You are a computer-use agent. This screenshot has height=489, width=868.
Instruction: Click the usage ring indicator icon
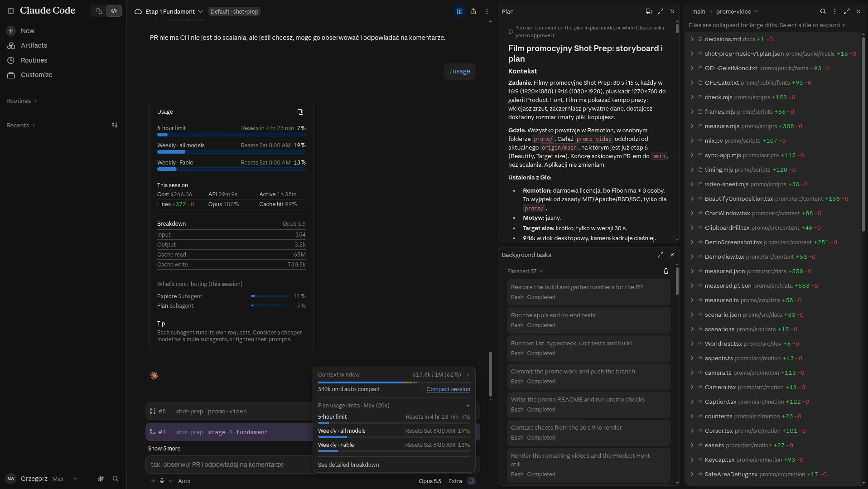[x=471, y=481]
